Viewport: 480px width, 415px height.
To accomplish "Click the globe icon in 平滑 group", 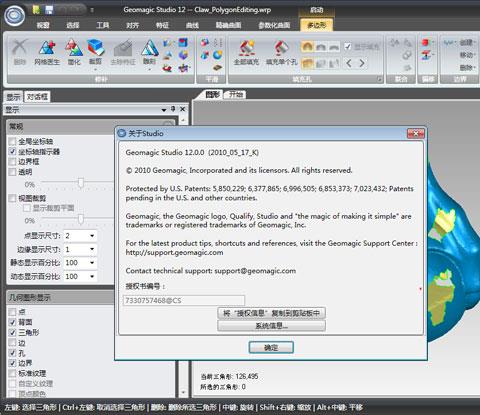I will (x=218, y=55).
